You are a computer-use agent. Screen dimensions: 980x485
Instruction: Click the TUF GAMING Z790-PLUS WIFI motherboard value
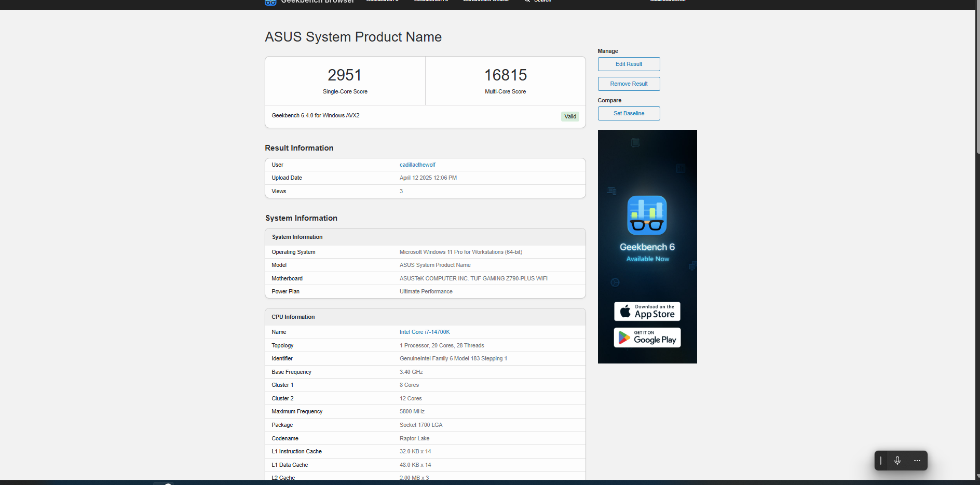tap(473, 278)
